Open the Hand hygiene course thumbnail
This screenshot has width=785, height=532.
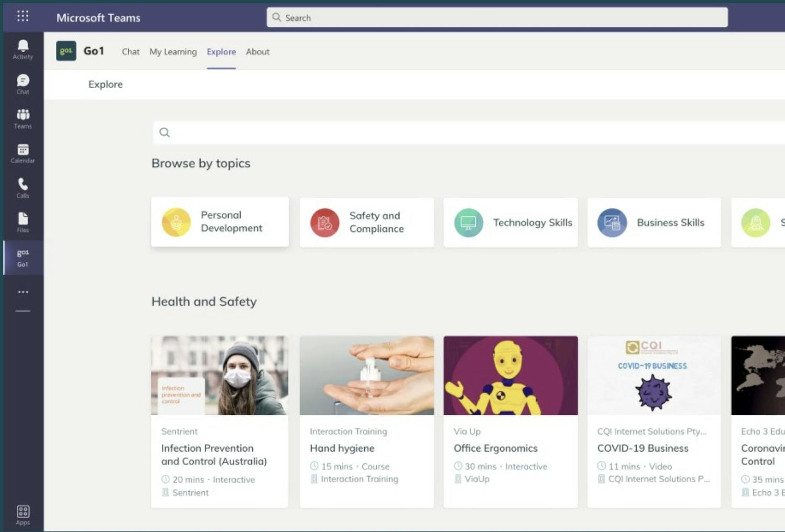367,376
